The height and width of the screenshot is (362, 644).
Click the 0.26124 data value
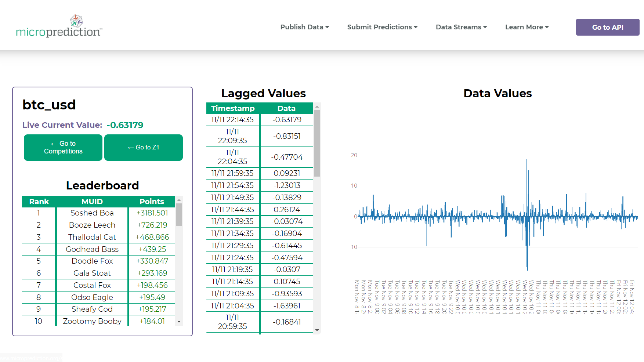click(287, 210)
